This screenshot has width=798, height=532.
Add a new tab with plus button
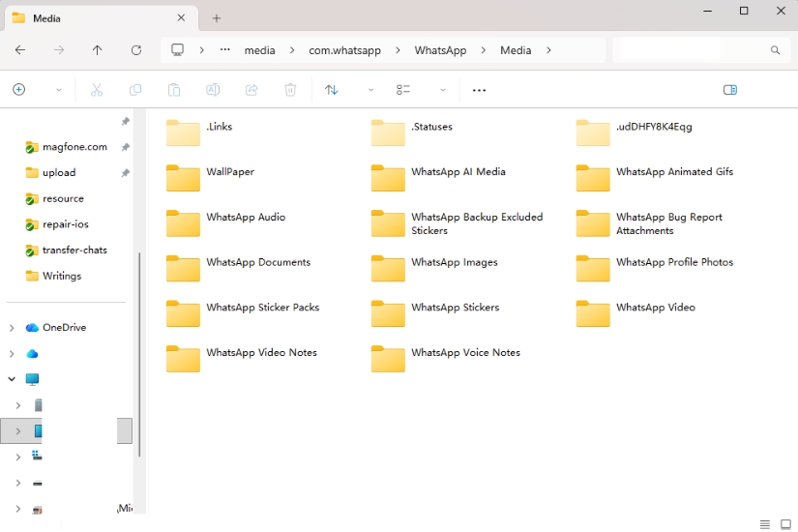217,18
